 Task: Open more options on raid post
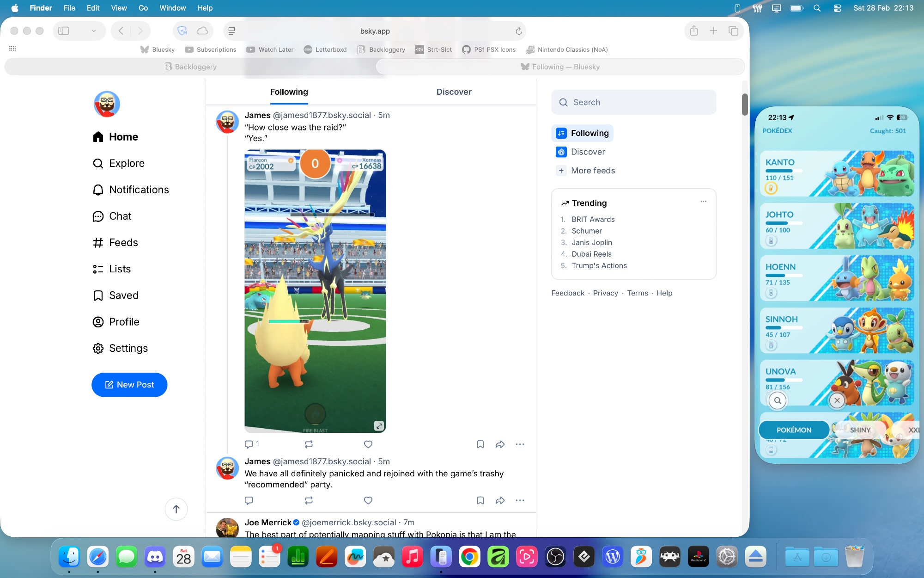[520, 444]
